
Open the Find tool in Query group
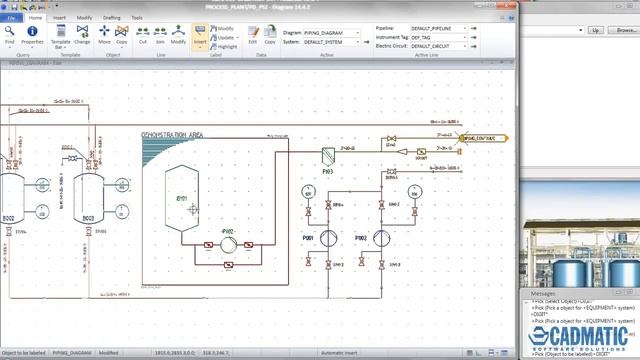pyautogui.click(x=9, y=36)
